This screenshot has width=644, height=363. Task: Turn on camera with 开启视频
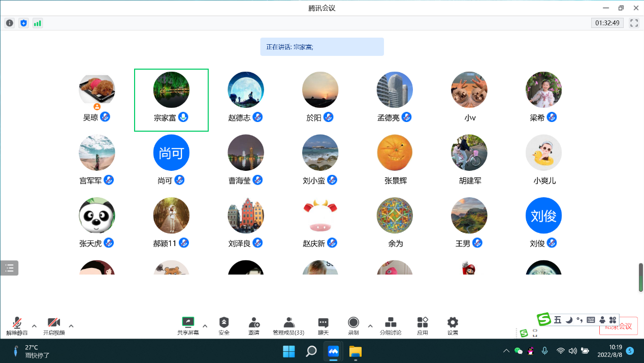pyautogui.click(x=54, y=325)
